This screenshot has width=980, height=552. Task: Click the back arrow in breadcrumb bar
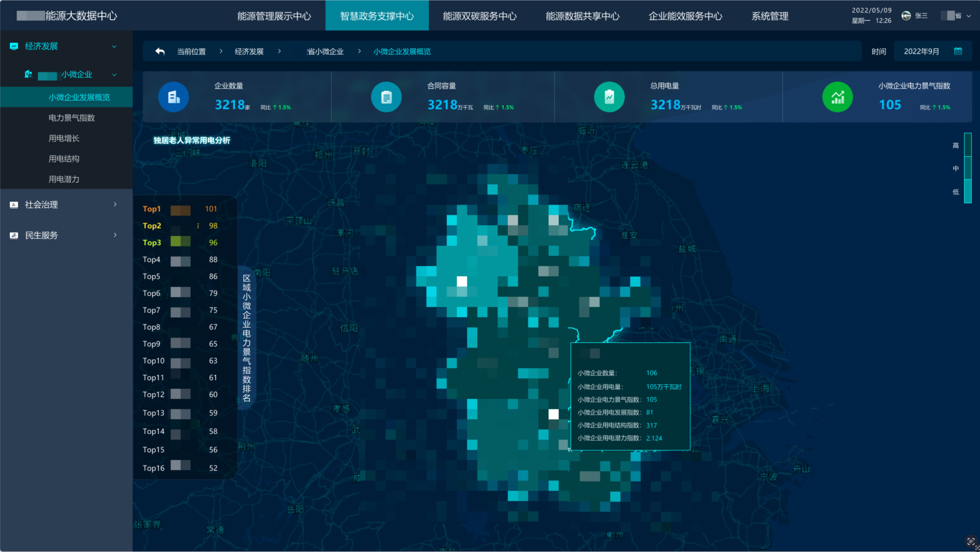tap(160, 51)
